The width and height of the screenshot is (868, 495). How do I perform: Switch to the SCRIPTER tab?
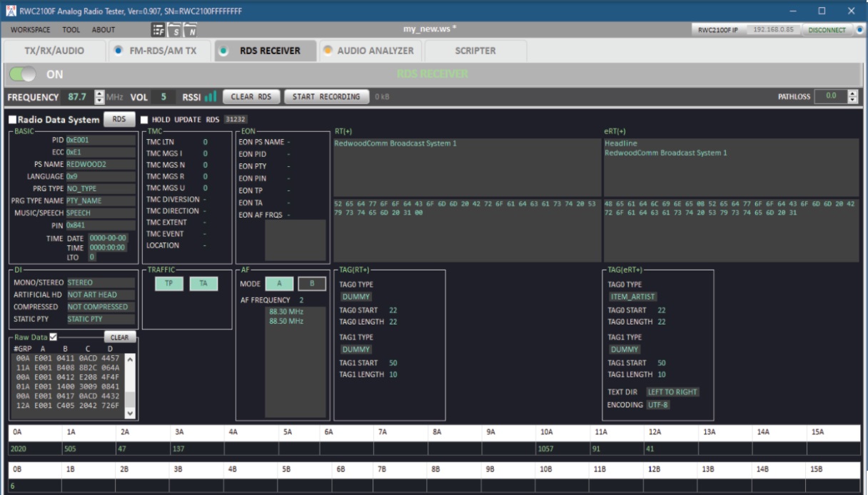click(475, 51)
